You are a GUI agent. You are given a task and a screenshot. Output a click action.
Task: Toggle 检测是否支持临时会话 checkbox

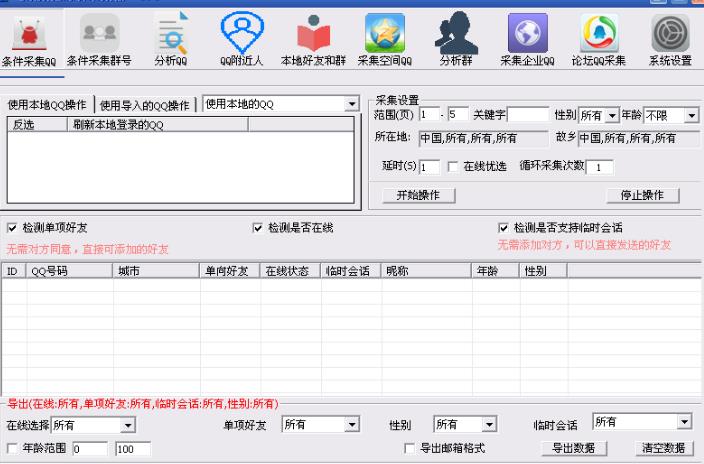pos(503,228)
